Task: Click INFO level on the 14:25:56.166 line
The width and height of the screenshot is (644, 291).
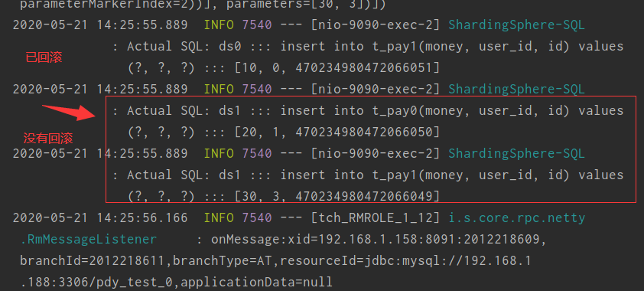Action: point(219,217)
